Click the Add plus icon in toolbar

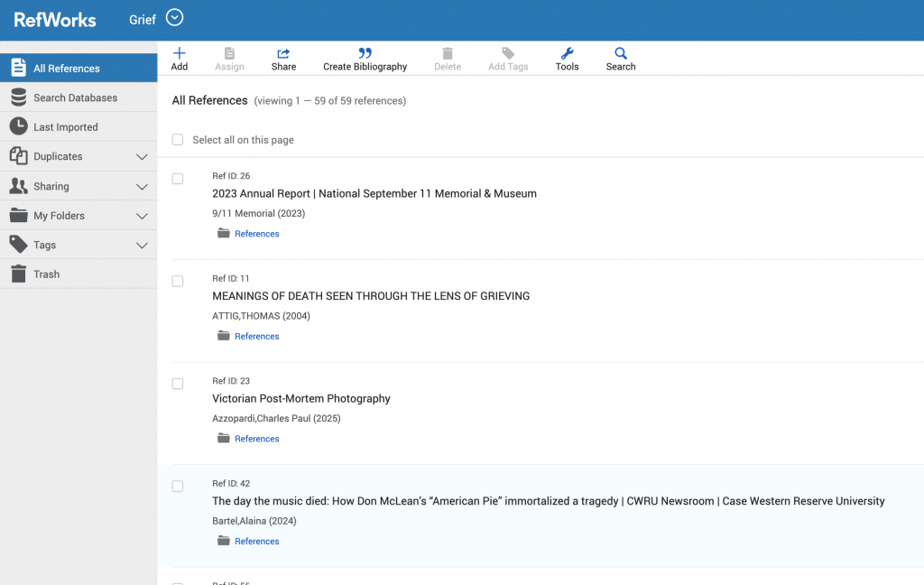179,54
